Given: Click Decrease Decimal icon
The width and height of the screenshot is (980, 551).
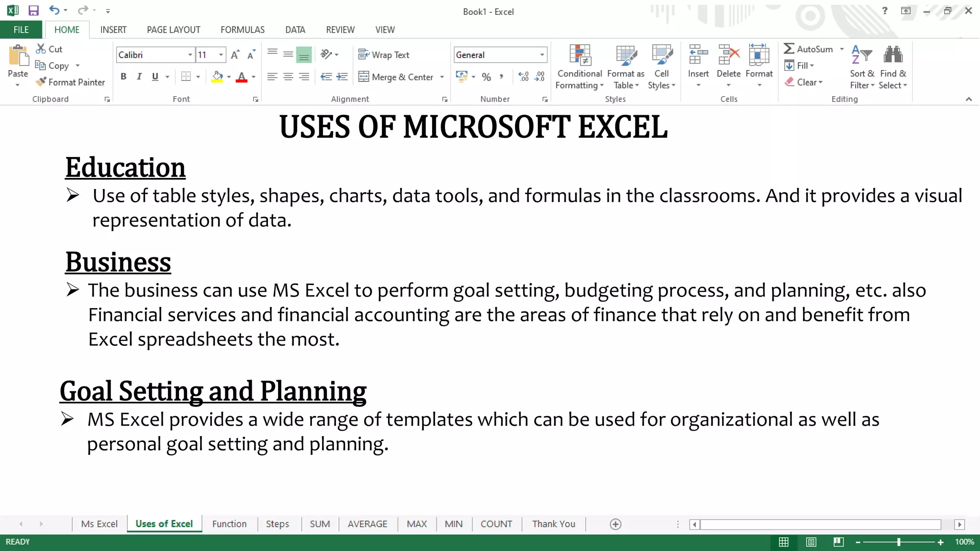Looking at the screenshot, I should 540,77.
